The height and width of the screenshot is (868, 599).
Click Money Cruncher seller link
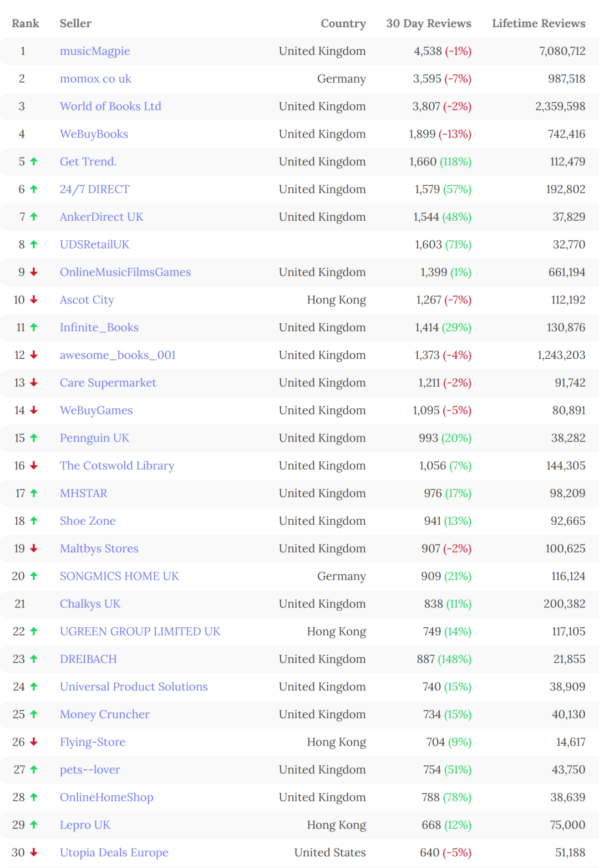click(x=105, y=715)
